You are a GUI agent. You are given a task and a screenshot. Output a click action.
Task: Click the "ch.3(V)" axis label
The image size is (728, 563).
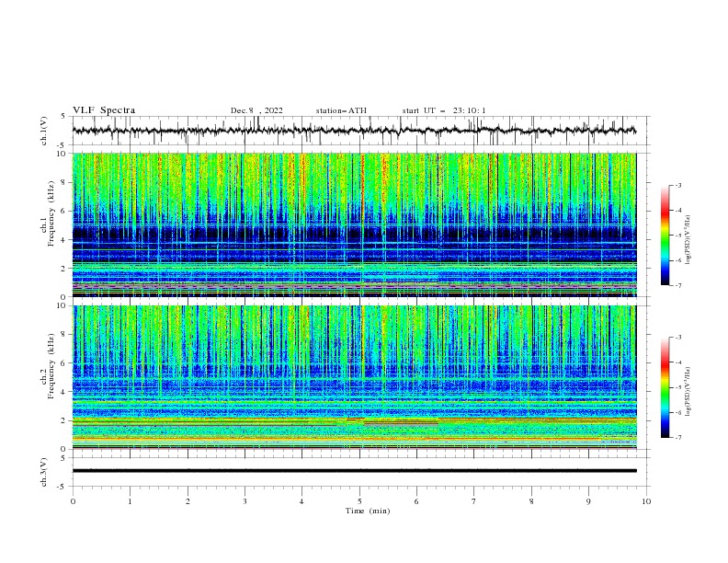(44, 472)
